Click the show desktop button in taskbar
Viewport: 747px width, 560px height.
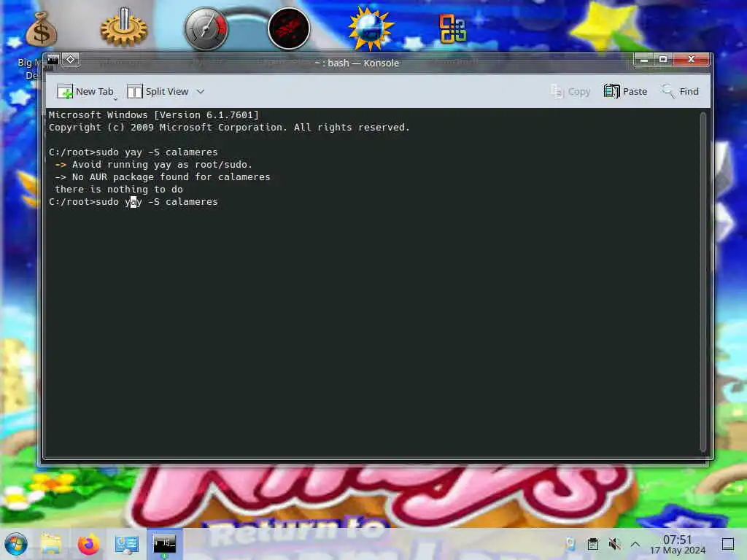(x=728, y=544)
